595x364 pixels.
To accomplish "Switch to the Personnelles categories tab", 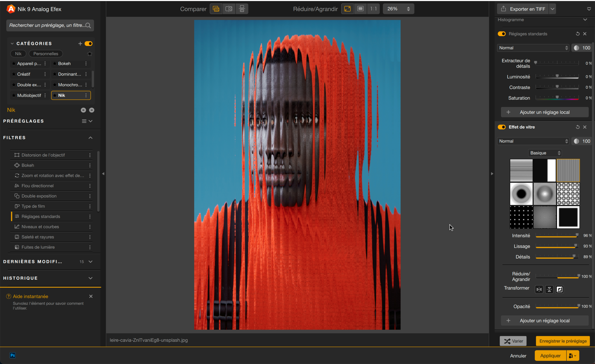I will point(46,54).
